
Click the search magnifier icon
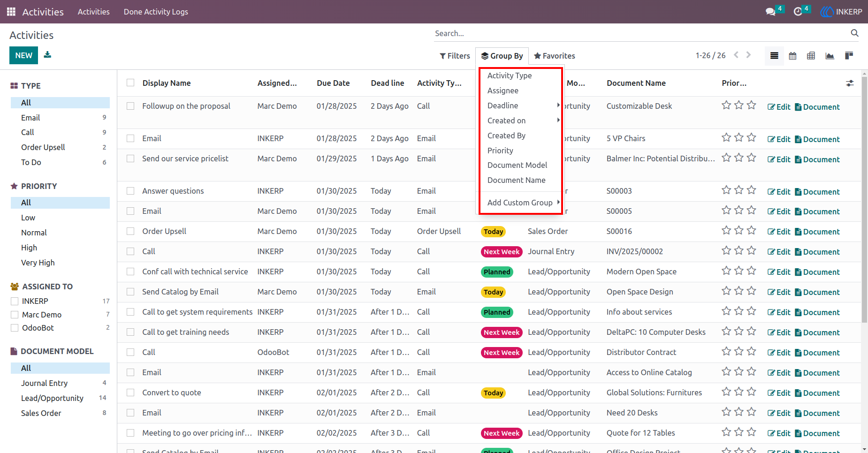[854, 33]
